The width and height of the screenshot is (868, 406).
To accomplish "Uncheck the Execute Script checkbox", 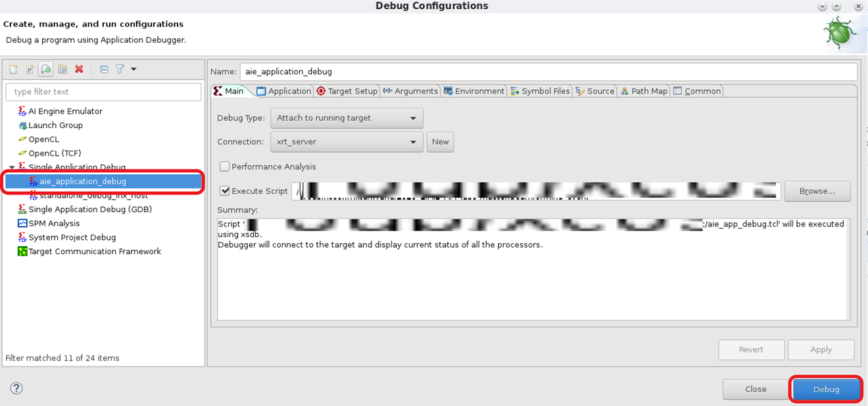I will pos(225,191).
